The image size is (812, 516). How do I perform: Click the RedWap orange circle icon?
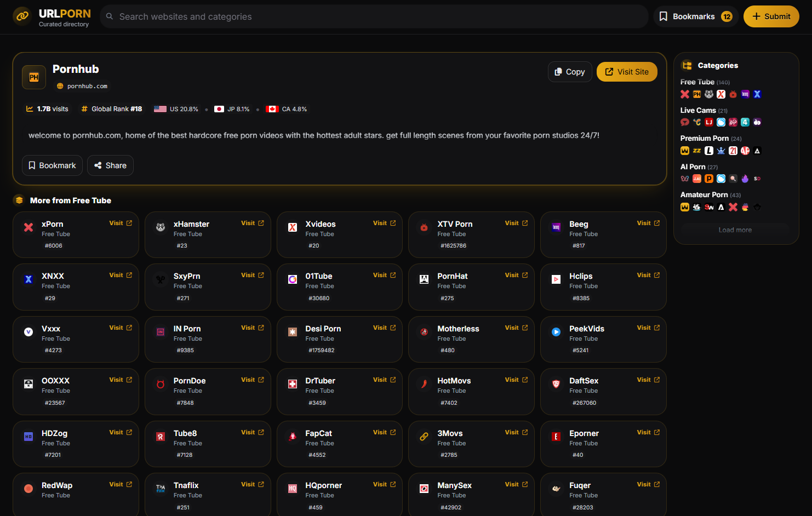click(x=28, y=489)
